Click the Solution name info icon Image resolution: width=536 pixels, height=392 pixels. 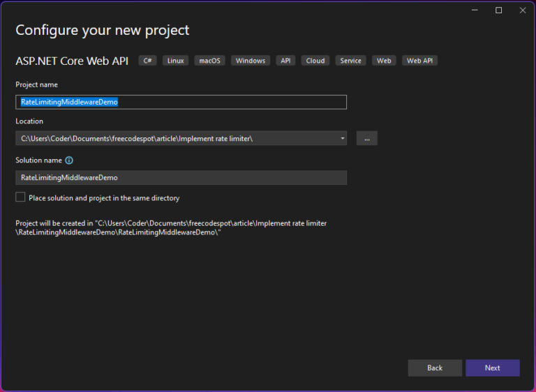[x=69, y=160]
